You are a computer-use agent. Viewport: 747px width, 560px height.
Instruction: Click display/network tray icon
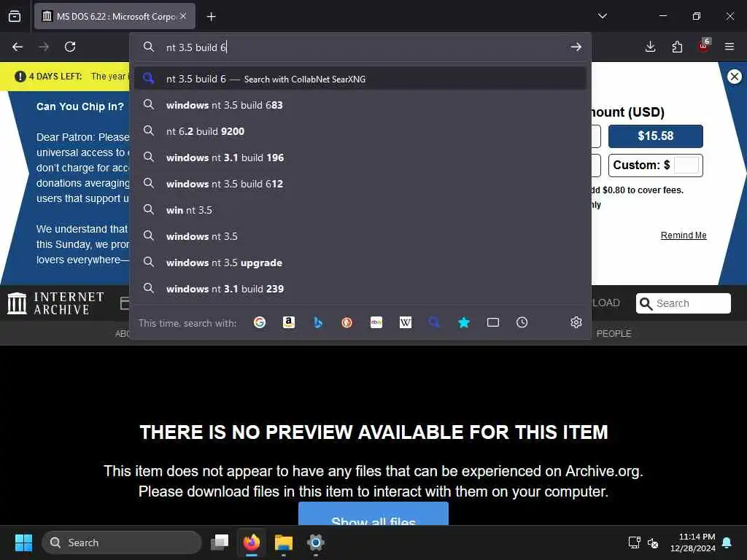pos(634,542)
